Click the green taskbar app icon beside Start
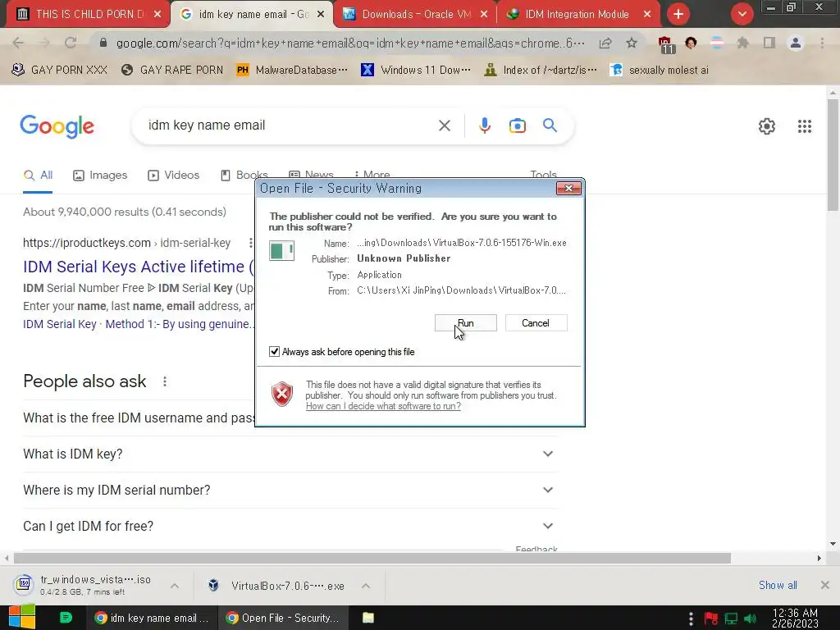Viewport: 840px width, 630px height. click(66, 618)
